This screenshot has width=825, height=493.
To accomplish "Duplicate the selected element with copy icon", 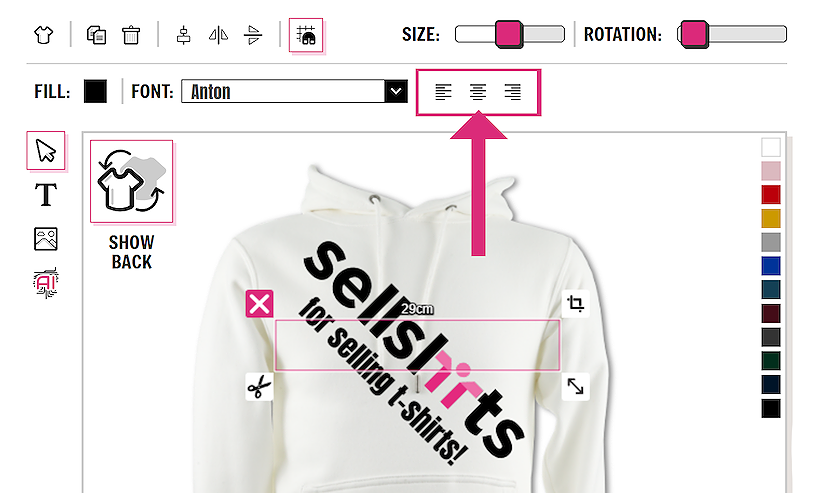I will coord(96,35).
